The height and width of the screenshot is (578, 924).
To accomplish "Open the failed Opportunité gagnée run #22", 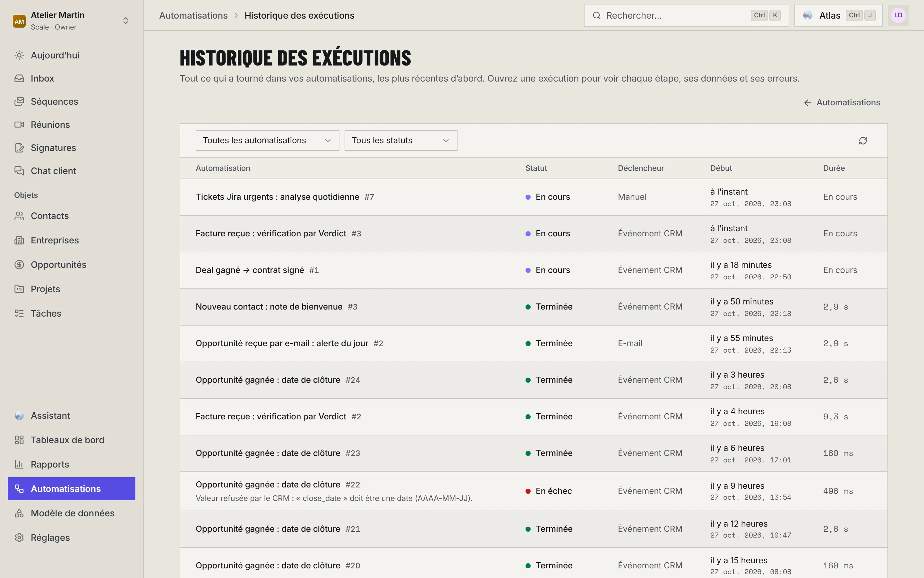I will point(534,491).
